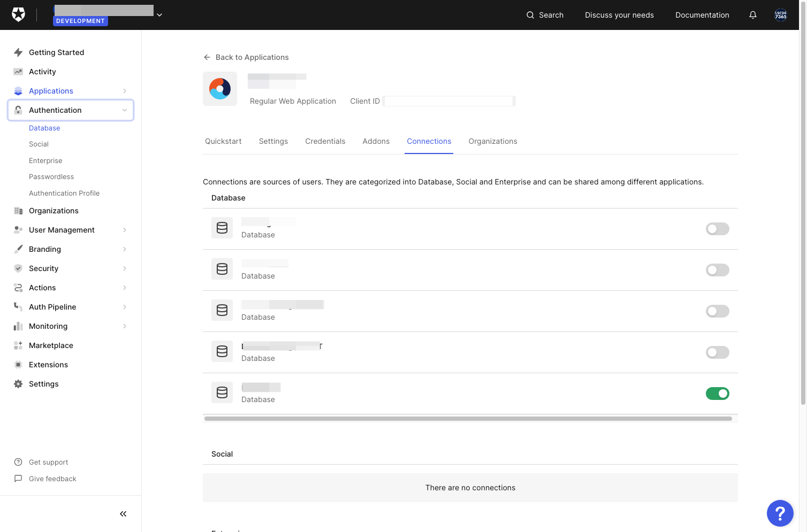Expand the Monitoring chevron
The width and height of the screenshot is (807, 532).
coord(125,326)
